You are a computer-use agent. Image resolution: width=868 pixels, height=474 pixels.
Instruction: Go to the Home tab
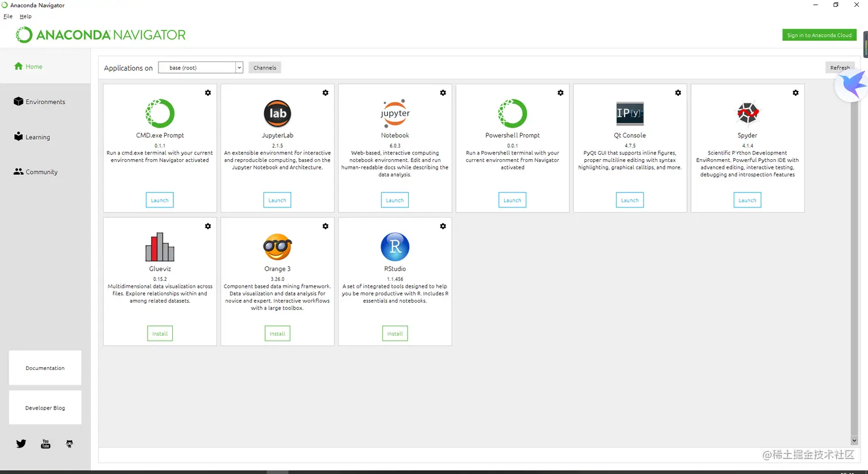[45, 67]
